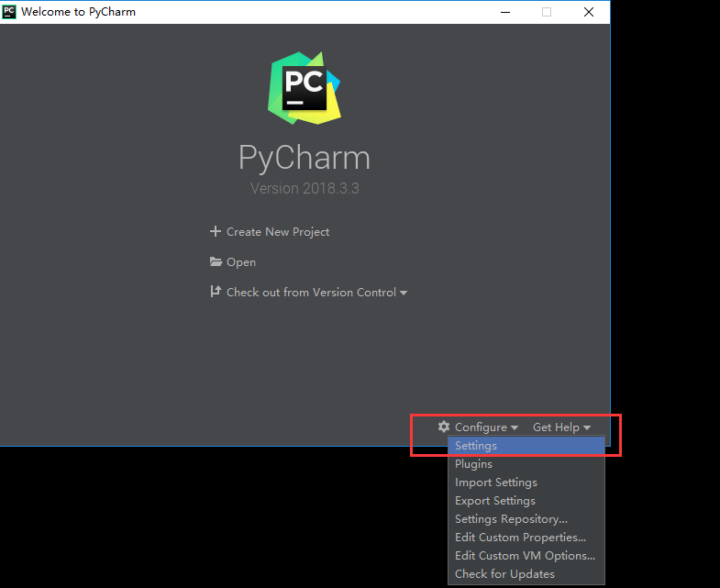Viewport: 720px width, 588px height.
Task: Select Settings from the Configure menu
Action: coord(526,446)
